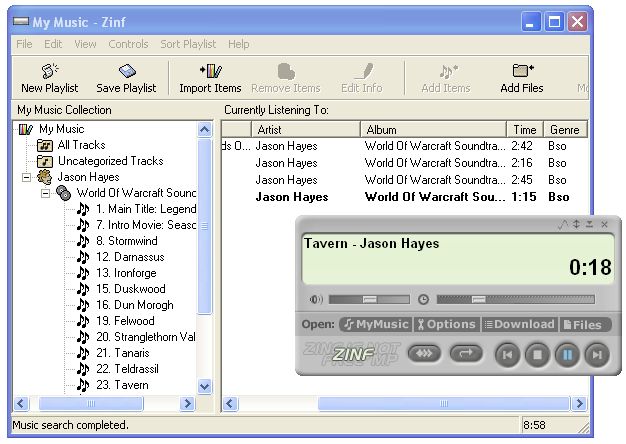
Task: Collapse the Jason Hayes artist node
Action: coord(26,177)
